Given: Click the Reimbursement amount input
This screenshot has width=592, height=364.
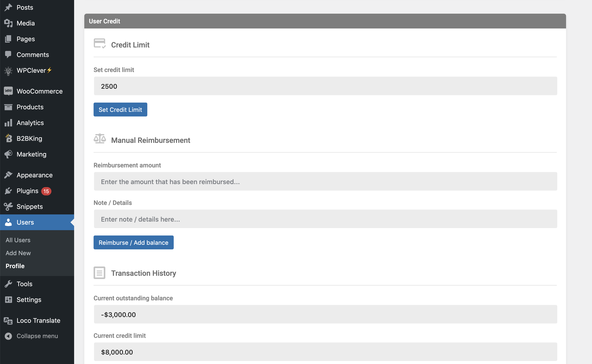Looking at the screenshot, I should click(325, 182).
